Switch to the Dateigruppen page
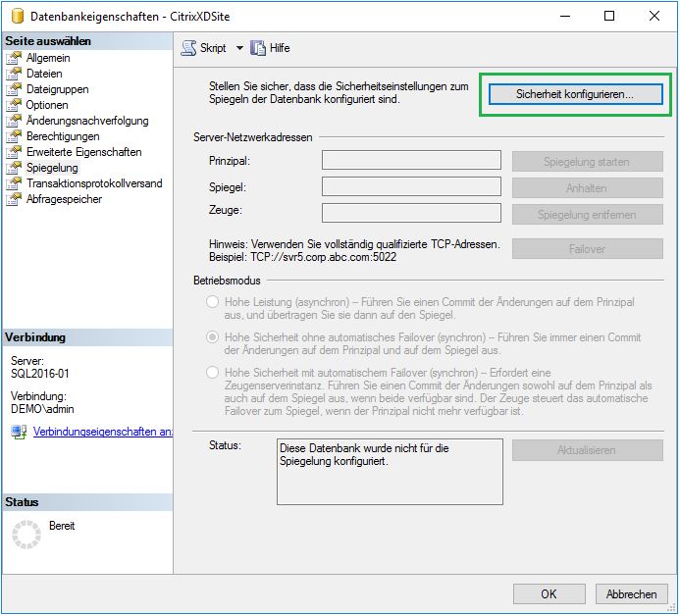This screenshot has width=680, height=616. (58, 89)
